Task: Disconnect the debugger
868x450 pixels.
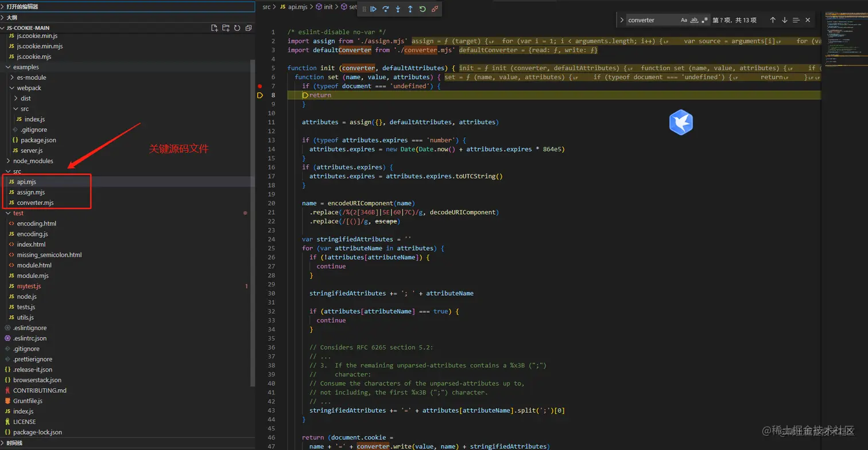Action: click(435, 9)
